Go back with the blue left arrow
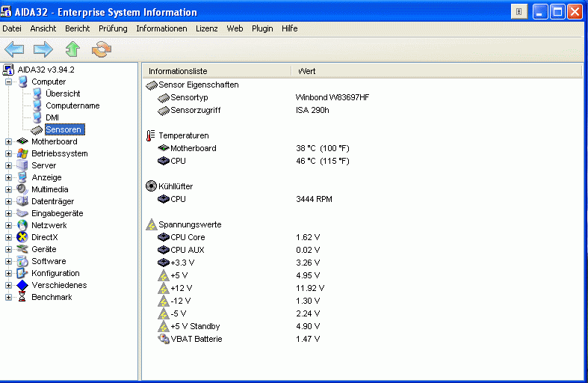 (14, 49)
